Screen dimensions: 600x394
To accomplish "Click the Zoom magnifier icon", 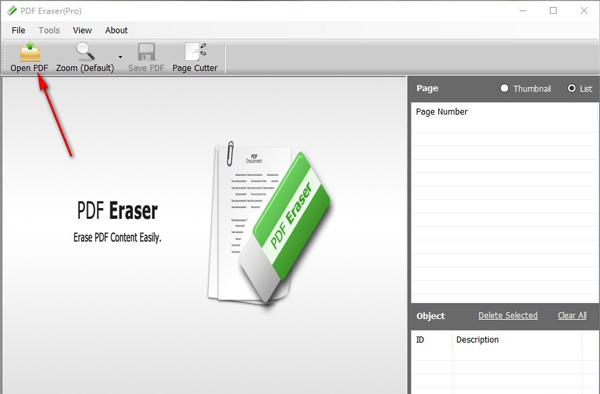I will click(85, 51).
